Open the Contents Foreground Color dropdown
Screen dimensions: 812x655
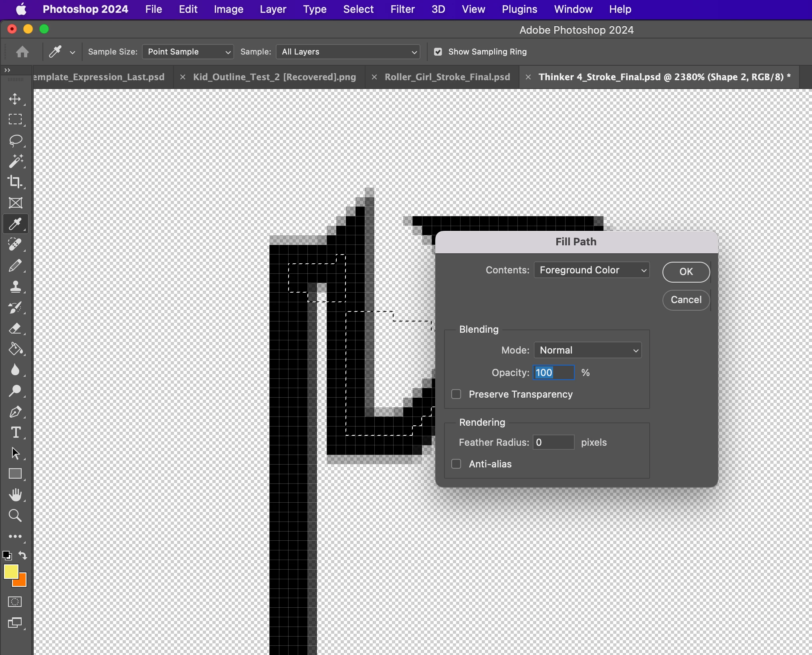coord(592,270)
